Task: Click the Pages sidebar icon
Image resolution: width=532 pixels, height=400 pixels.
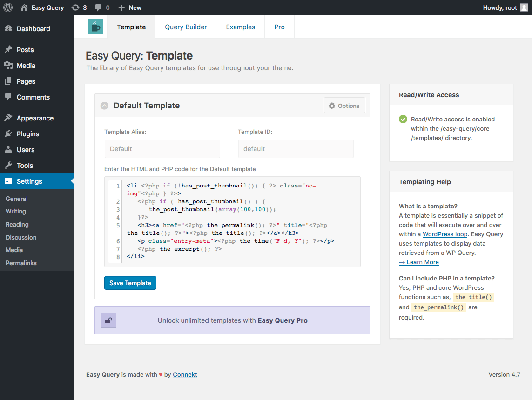Action: (x=8, y=81)
